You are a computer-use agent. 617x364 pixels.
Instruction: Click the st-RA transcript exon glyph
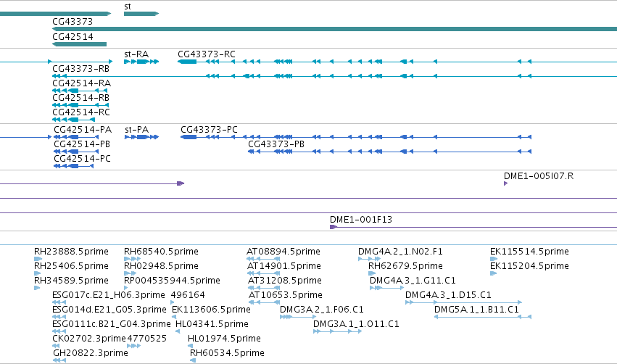point(141,62)
